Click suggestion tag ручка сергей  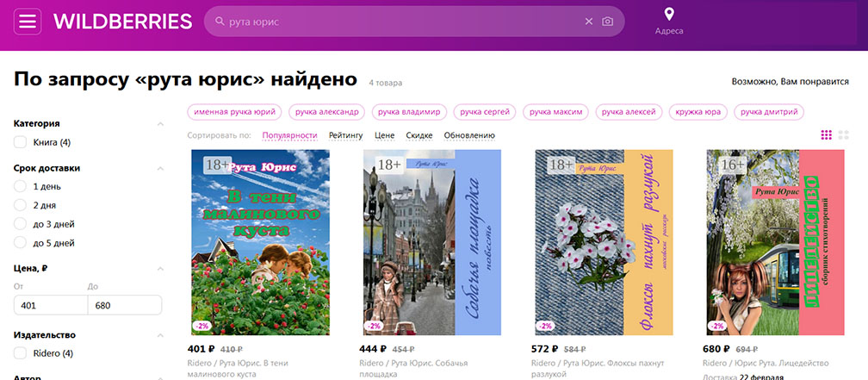(x=485, y=112)
